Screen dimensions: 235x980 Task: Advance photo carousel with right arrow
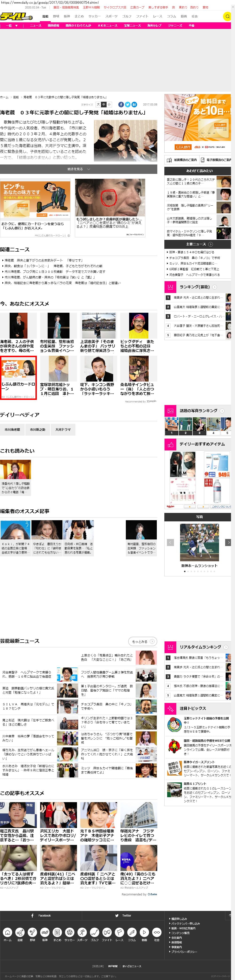click(228, 543)
